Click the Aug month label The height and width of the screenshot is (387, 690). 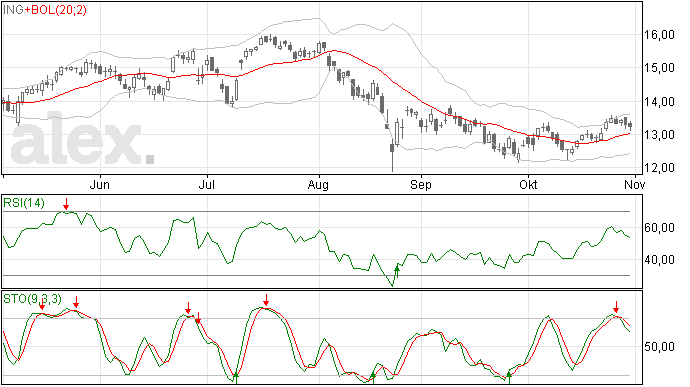[318, 184]
